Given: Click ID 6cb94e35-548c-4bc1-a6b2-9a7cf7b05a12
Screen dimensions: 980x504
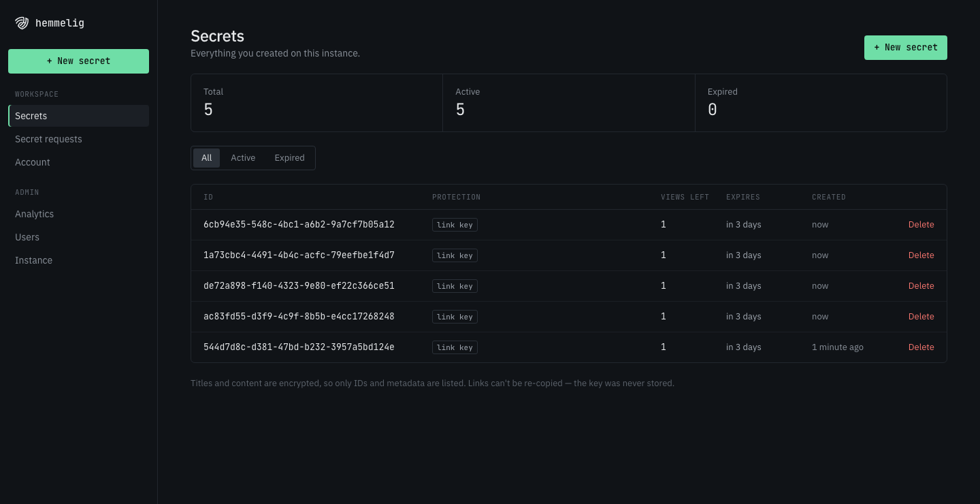Looking at the screenshot, I should click(299, 225).
